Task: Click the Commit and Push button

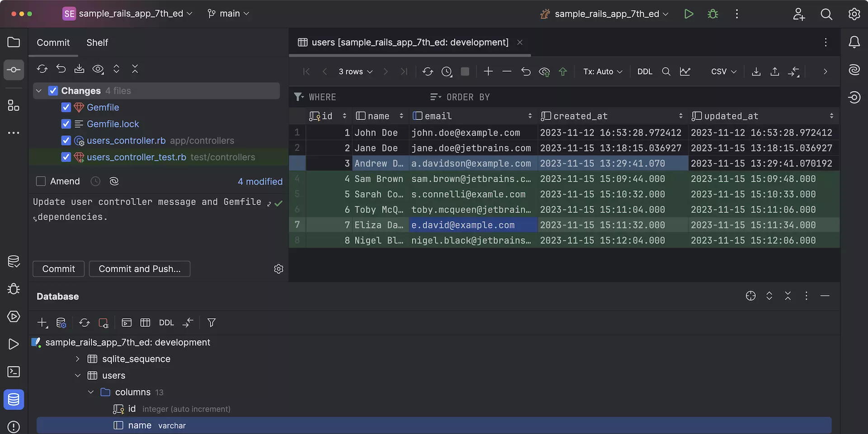Action: pyautogui.click(x=139, y=269)
